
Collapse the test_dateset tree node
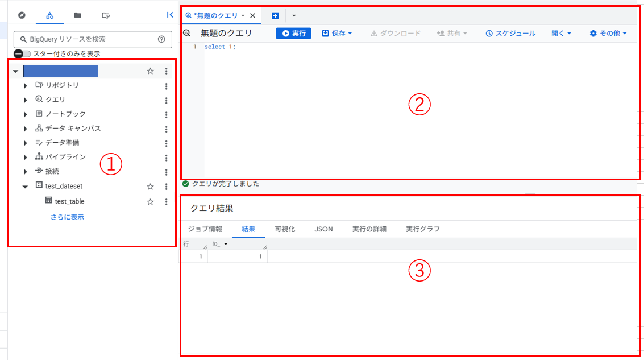click(x=25, y=187)
